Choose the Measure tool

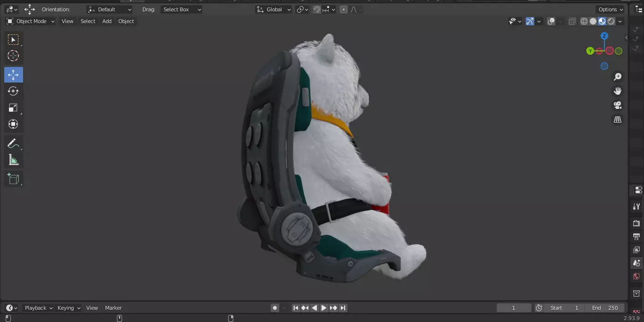pyautogui.click(x=13, y=160)
